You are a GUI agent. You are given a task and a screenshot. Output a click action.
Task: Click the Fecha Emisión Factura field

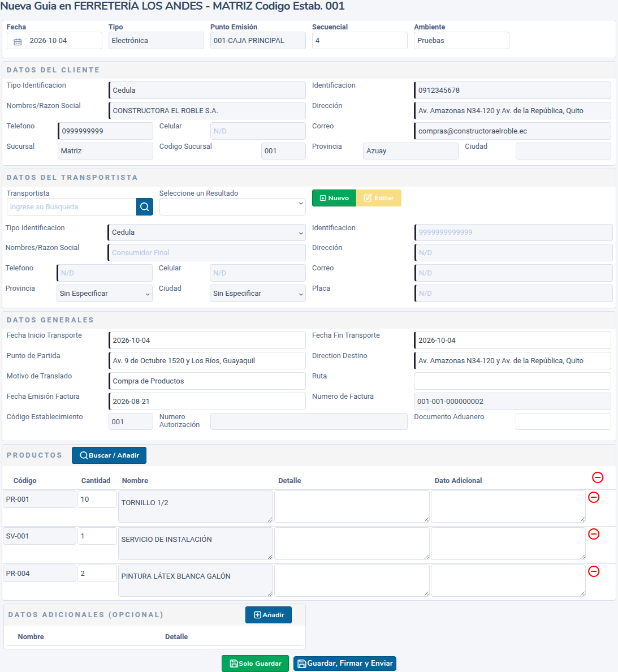208,401
